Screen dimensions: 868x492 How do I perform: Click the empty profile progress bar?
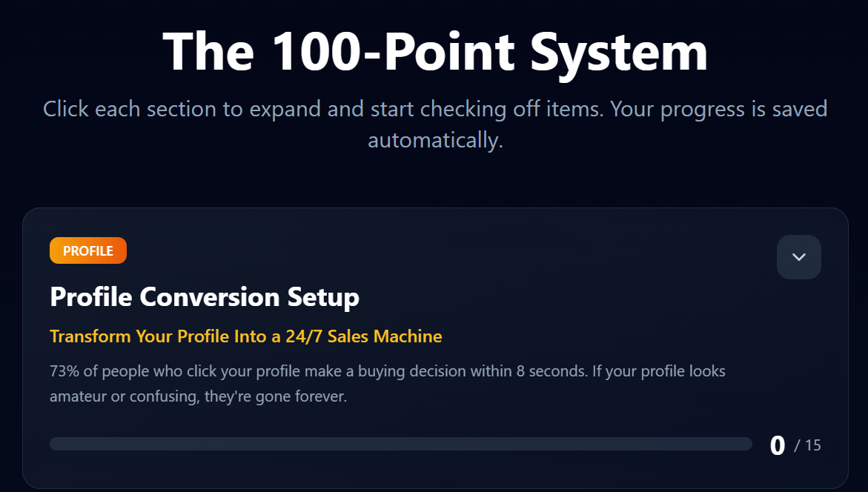pyautogui.click(x=400, y=444)
